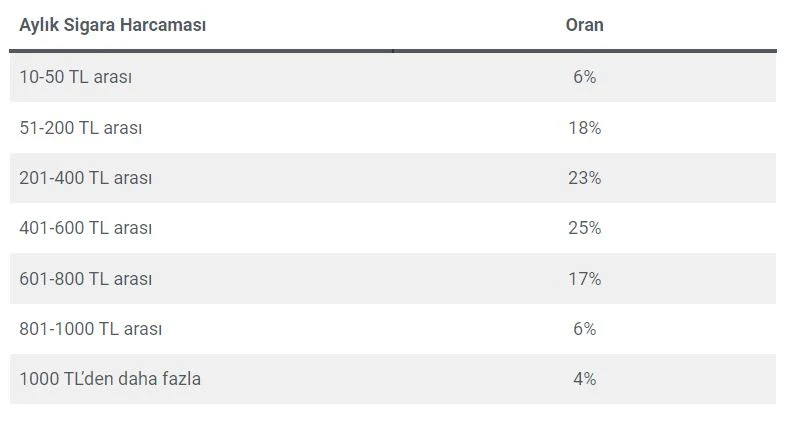Select the 201-400 TL arası row label
Screen dimensions: 794x421
pos(85,178)
